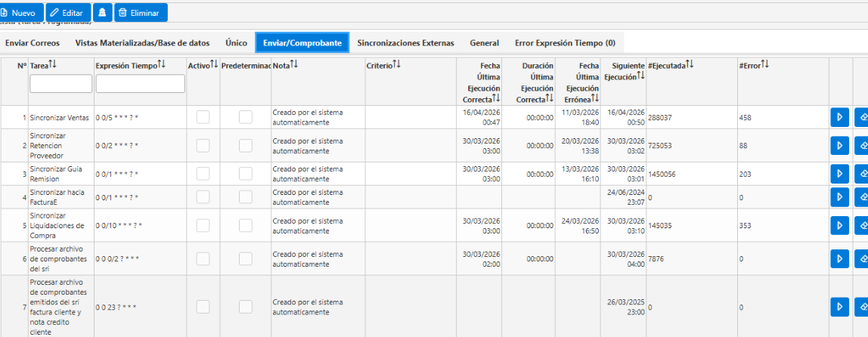The image size is (868, 337).
Task: Toggle Activo checkbox for Sincronizar Liquidaciones de Compra
Action: click(203, 225)
